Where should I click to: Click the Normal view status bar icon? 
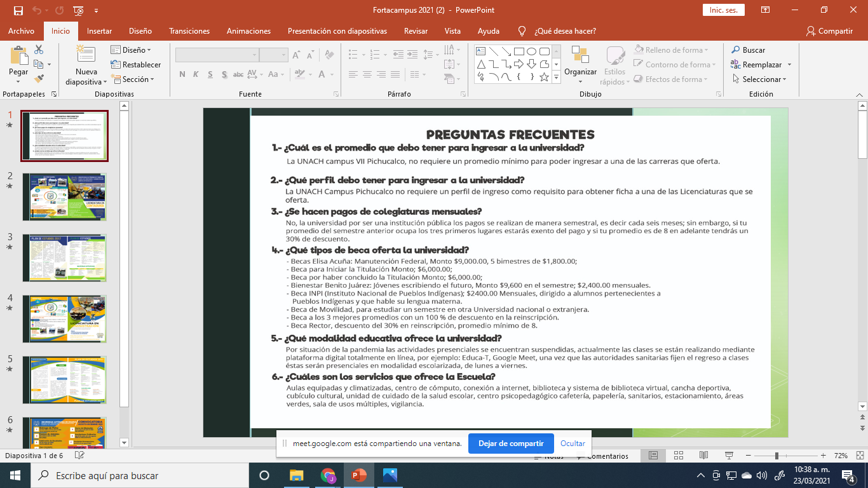[x=653, y=456]
